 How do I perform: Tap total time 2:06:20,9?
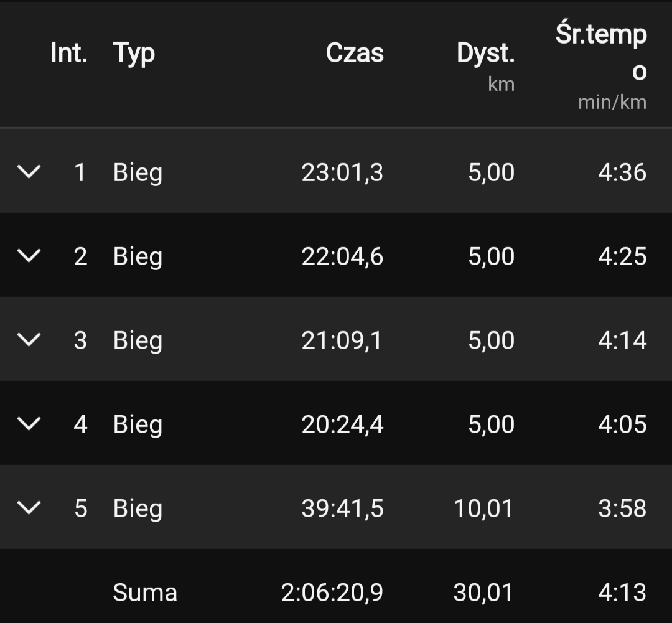click(x=332, y=593)
